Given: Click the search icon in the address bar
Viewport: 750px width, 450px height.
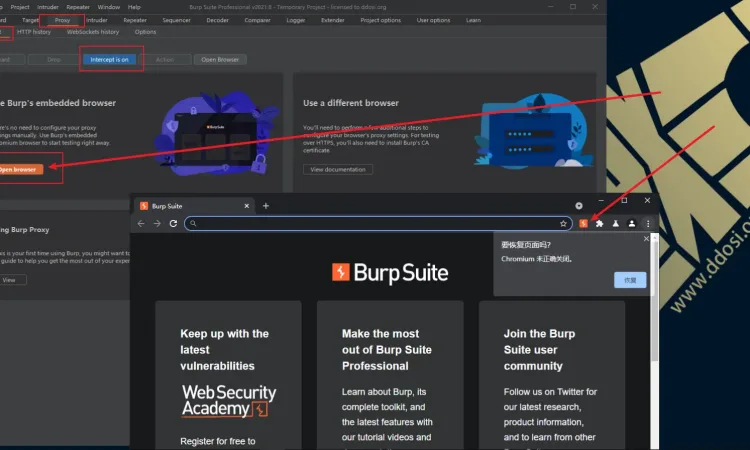Looking at the screenshot, I should [x=193, y=223].
